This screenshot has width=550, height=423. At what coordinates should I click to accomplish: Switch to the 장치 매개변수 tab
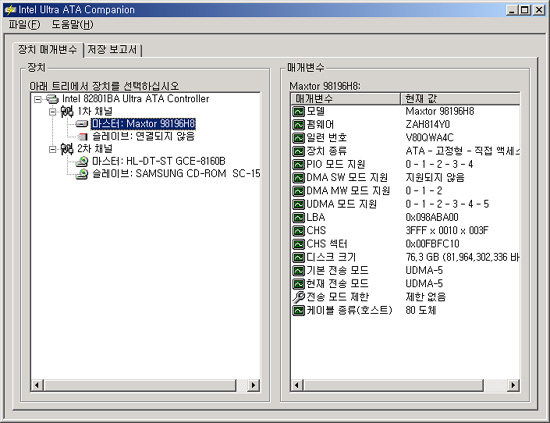[x=47, y=49]
